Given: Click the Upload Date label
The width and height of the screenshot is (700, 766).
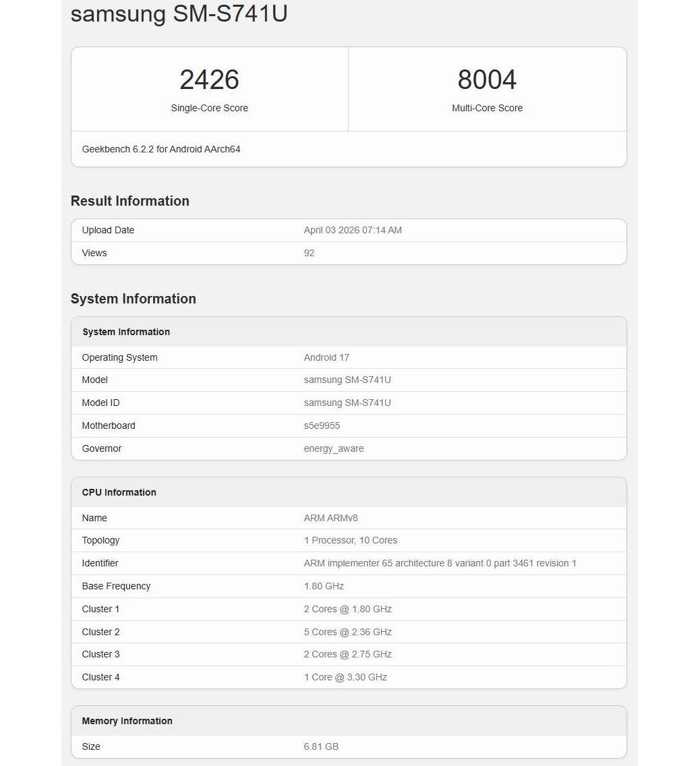Looking at the screenshot, I should 108,230.
